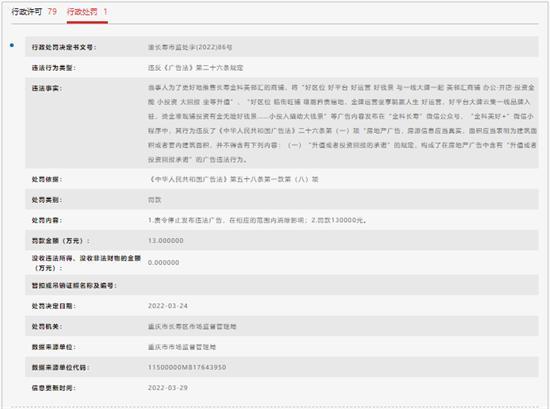Click the 处罚决定日期 label
This screenshot has width=550, height=409.
[54, 306]
